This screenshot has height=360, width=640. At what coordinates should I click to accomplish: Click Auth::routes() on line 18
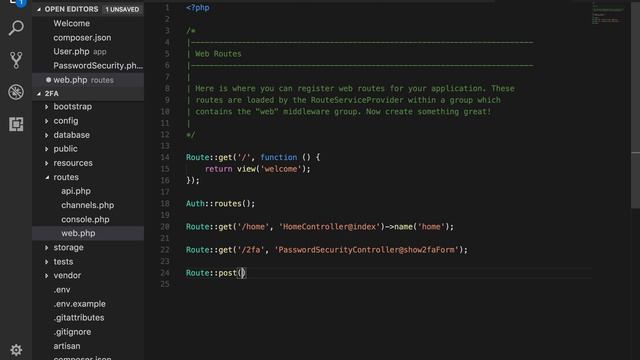pos(220,203)
